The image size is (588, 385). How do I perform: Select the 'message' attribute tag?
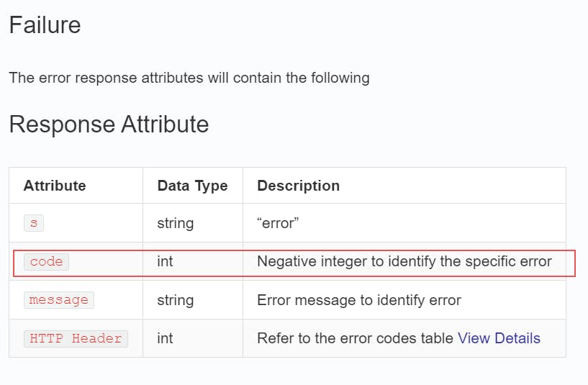[x=59, y=300]
